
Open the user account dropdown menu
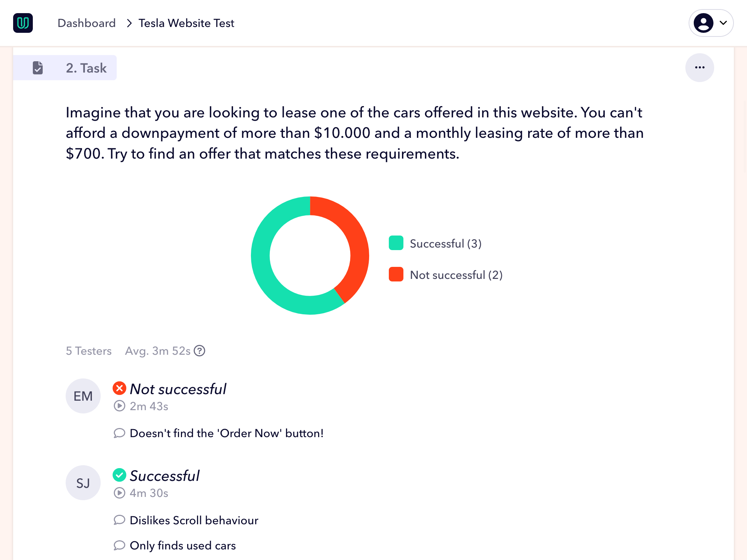(x=723, y=23)
